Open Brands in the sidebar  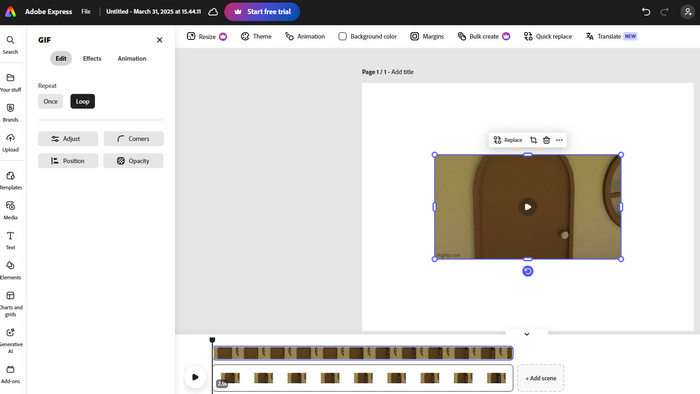pos(10,113)
